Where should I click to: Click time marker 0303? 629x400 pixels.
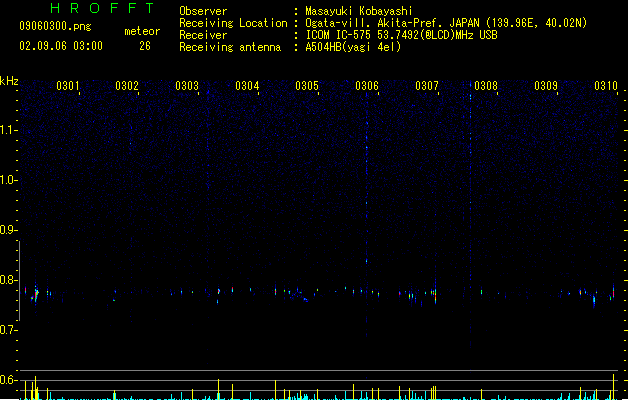pos(187,86)
